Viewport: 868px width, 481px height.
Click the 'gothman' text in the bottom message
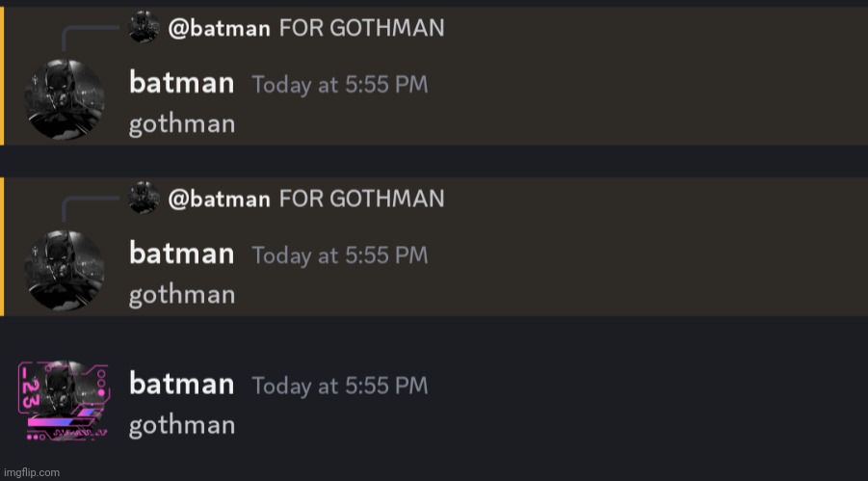pyautogui.click(x=182, y=425)
